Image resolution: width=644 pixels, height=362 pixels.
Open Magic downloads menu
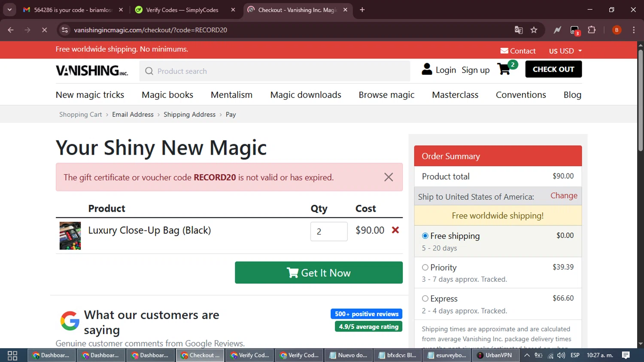click(x=306, y=95)
